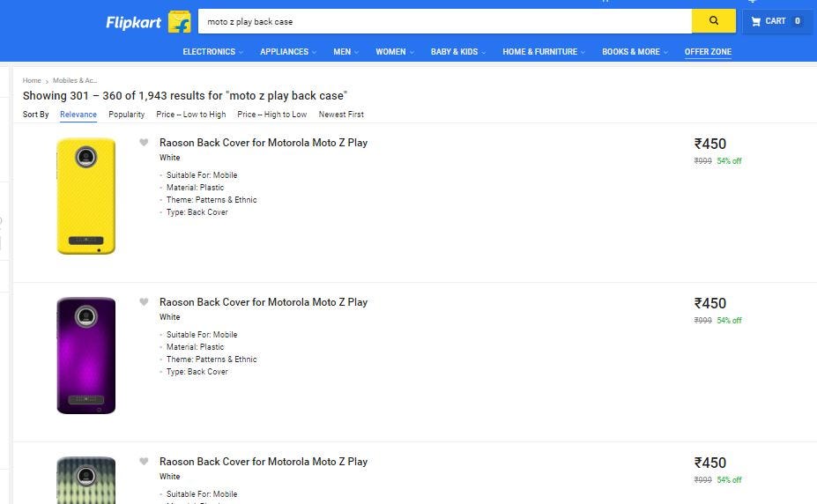Click the yellow search magnifier button
817x504 pixels.
(x=713, y=21)
